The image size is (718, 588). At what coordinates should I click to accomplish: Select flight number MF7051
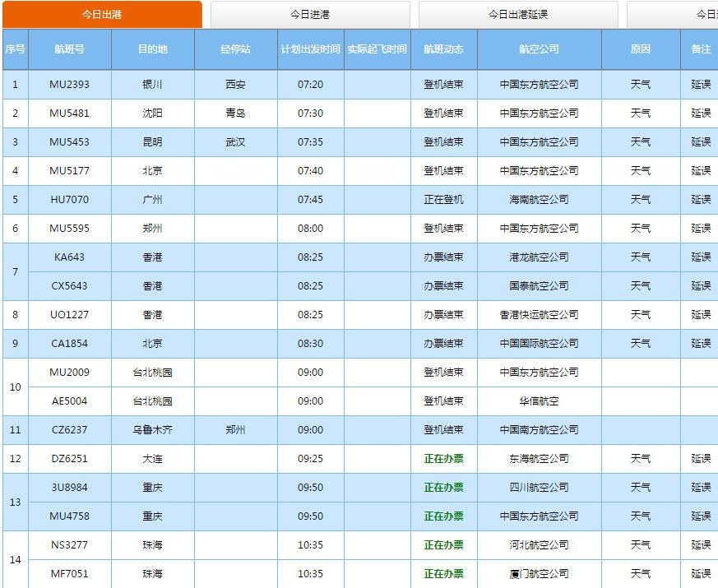coord(70,574)
